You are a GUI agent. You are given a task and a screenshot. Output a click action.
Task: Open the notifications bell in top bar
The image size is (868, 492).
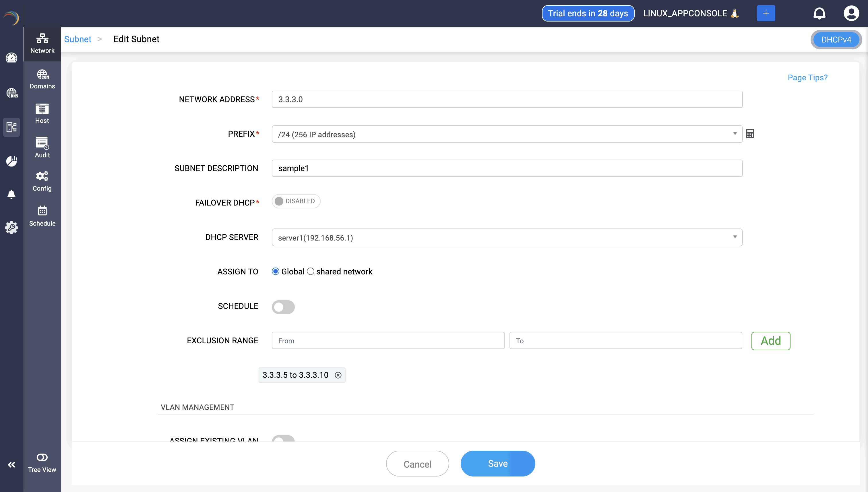pyautogui.click(x=819, y=13)
